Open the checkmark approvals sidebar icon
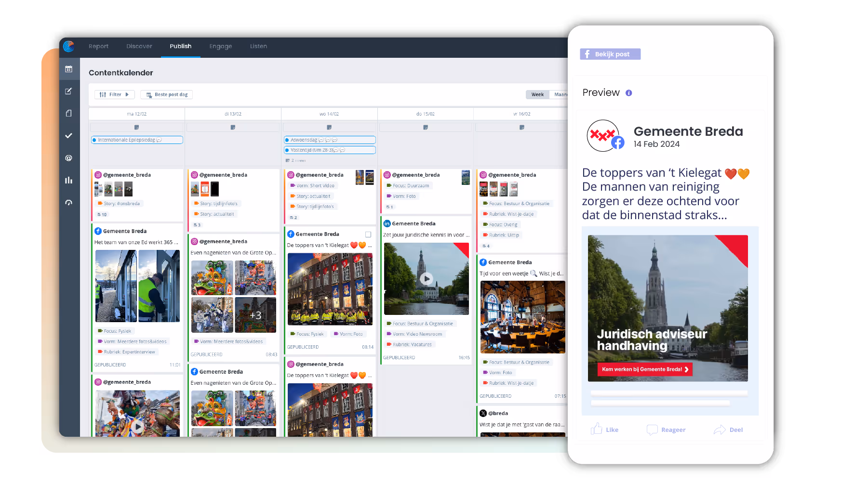Viewport: 868px width, 482px height. (x=69, y=136)
